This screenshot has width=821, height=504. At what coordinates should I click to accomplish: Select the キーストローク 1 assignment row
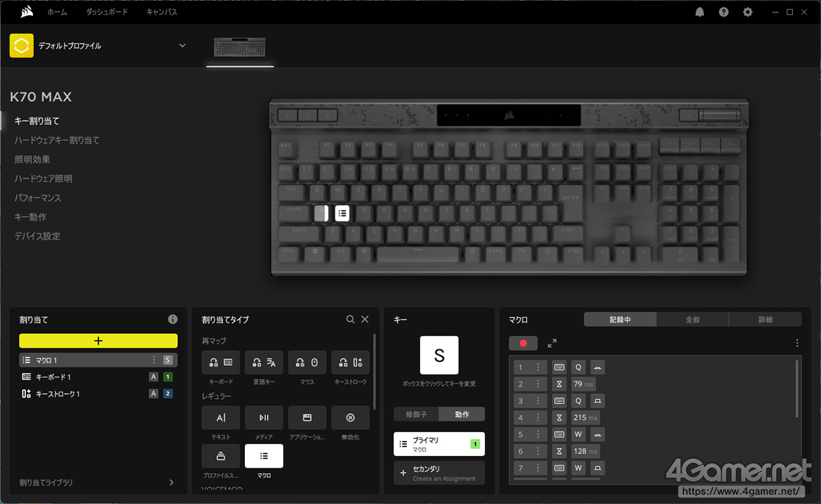99,394
